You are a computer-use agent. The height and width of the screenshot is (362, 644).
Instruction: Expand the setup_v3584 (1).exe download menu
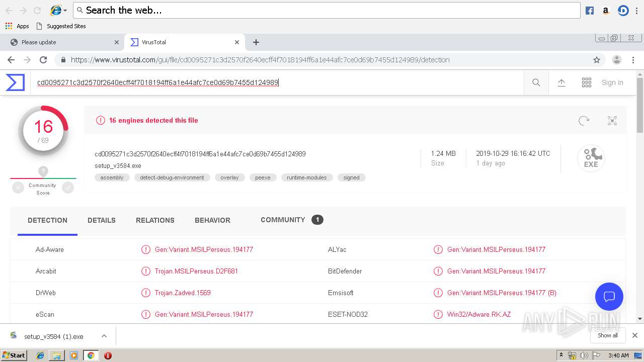tap(104, 336)
